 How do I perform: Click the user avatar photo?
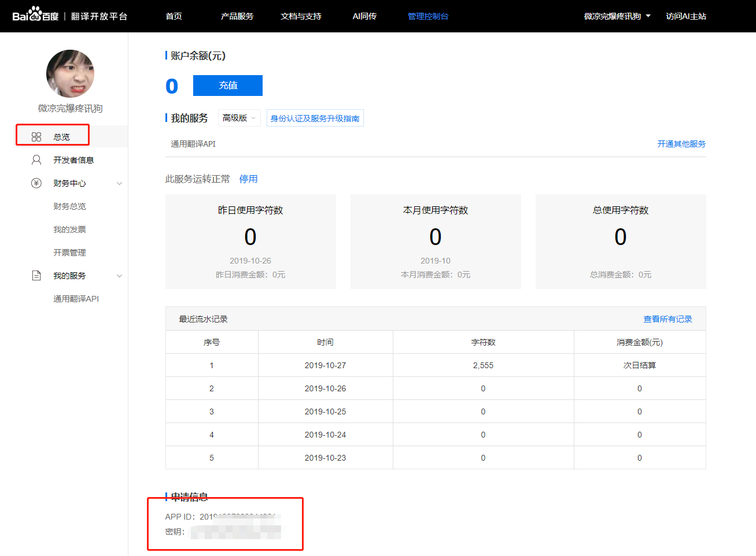(70, 73)
